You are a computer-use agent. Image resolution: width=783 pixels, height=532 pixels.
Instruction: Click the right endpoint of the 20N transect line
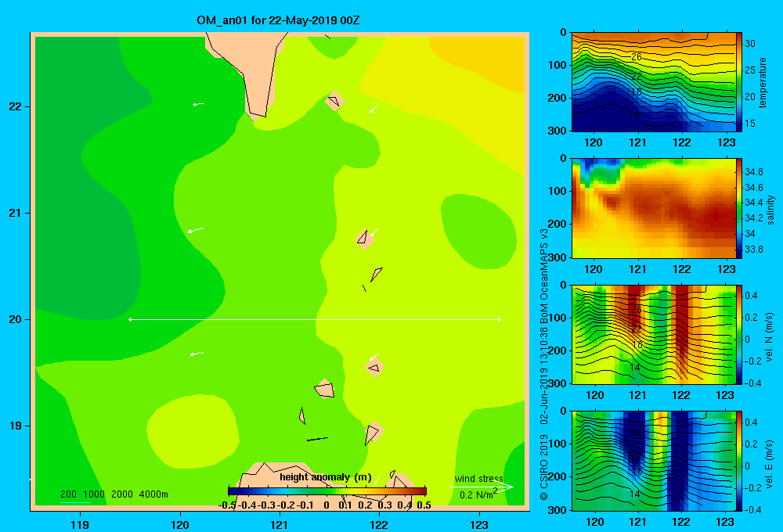point(500,319)
